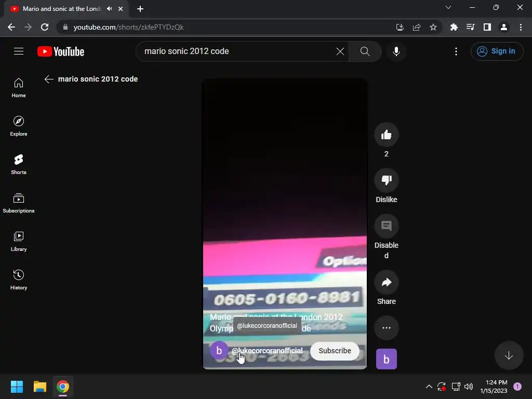Click the network icon in tray
This screenshot has width=532, height=399.
(455, 387)
